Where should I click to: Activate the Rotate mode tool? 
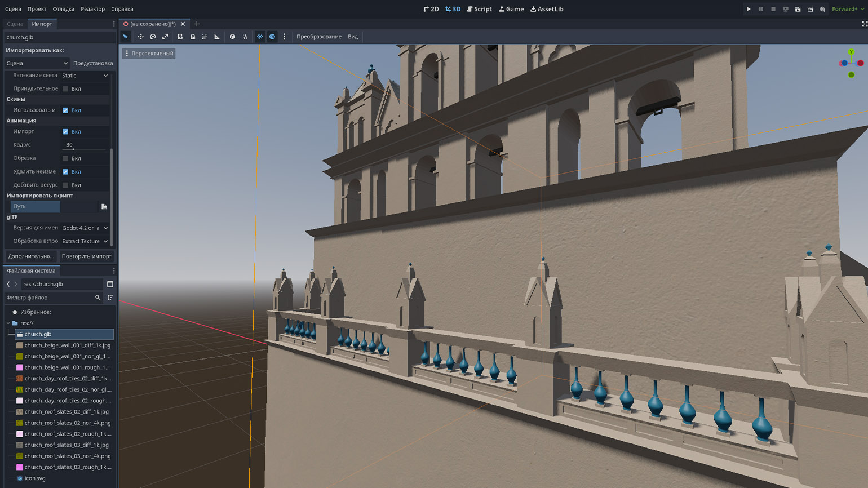click(153, 37)
